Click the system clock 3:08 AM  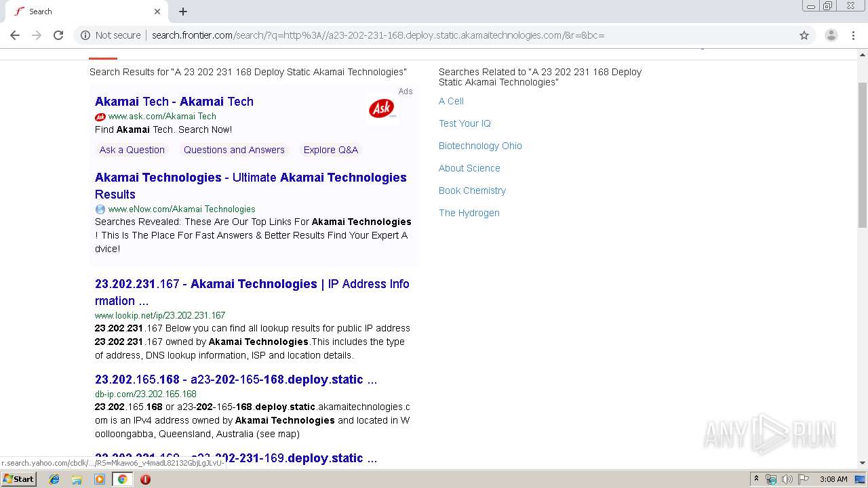[x=833, y=479]
